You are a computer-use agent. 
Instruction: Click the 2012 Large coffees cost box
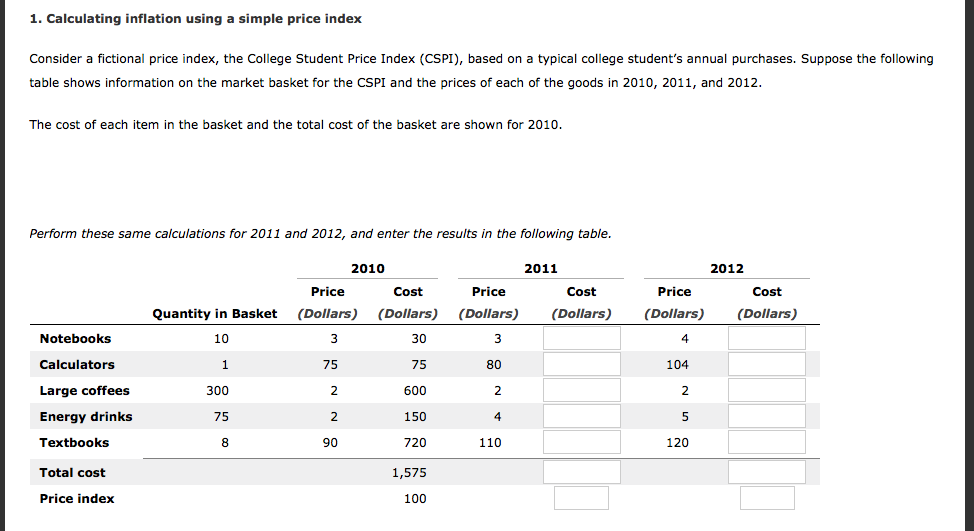pos(767,391)
